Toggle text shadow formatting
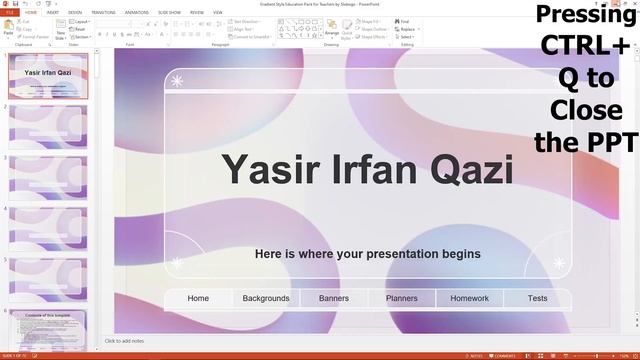The image size is (640, 360). pos(122,35)
